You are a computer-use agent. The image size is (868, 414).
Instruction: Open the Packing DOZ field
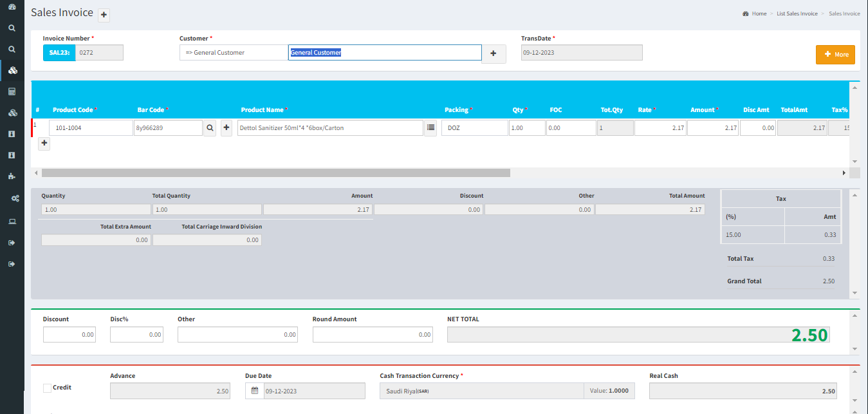(474, 128)
